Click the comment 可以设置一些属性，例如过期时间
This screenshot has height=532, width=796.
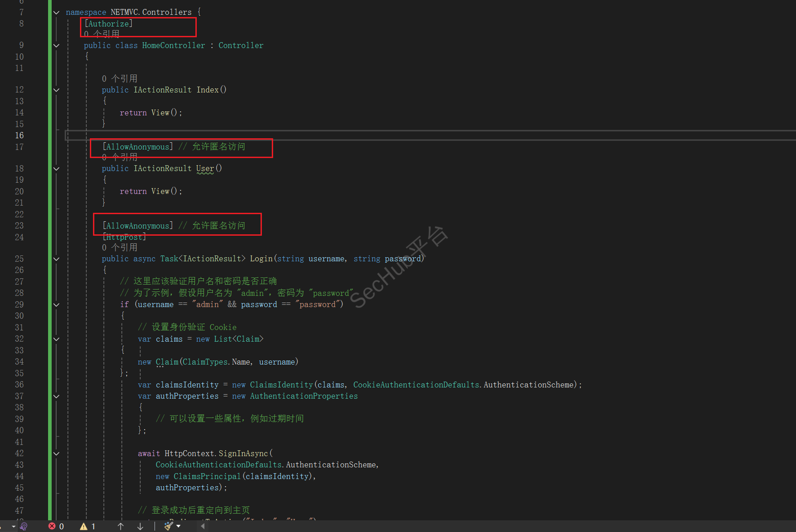[x=230, y=418]
